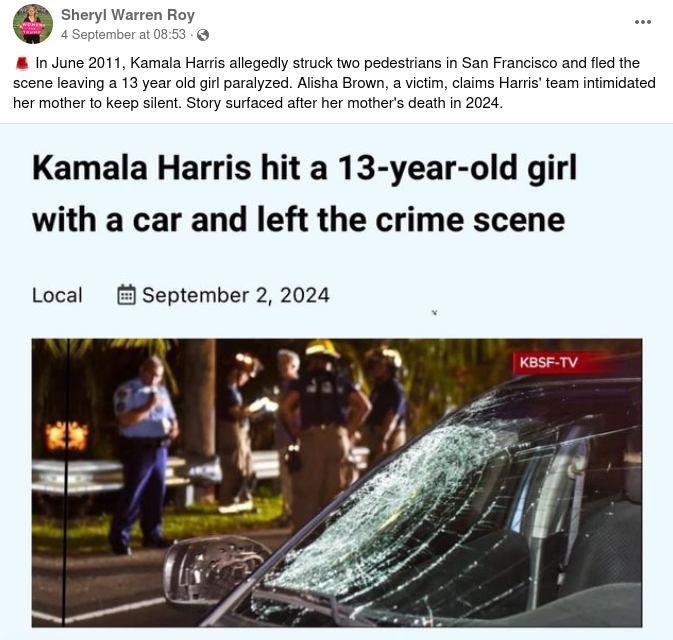Open the three-dot post options menu

[x=643, y=22]
